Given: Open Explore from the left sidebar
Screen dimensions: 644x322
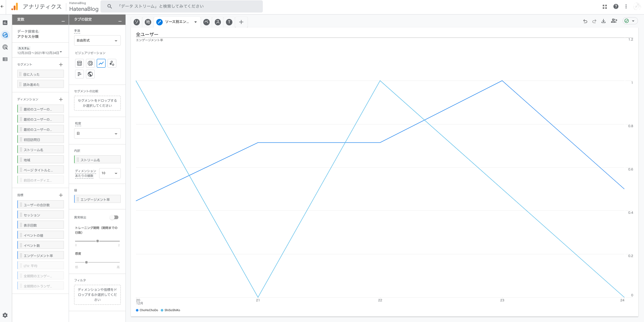Looking at the screenshot, I should [x=5, y=35].
